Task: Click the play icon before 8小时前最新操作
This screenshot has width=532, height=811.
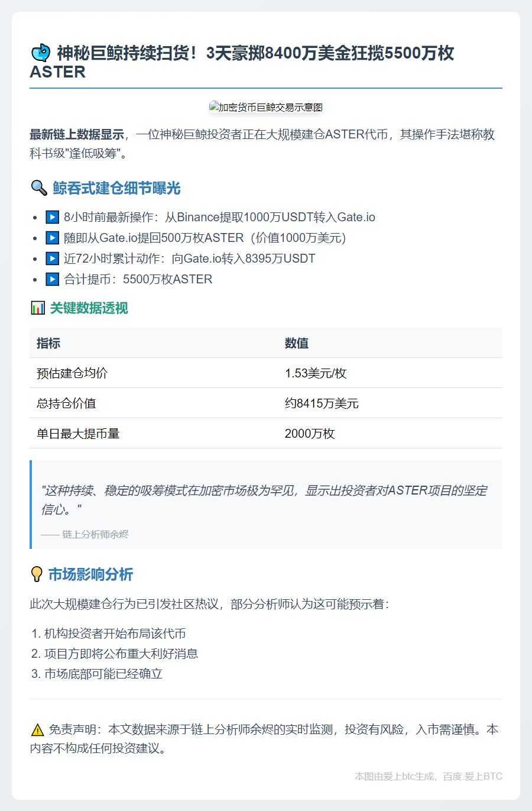Action: pos(53,217)
